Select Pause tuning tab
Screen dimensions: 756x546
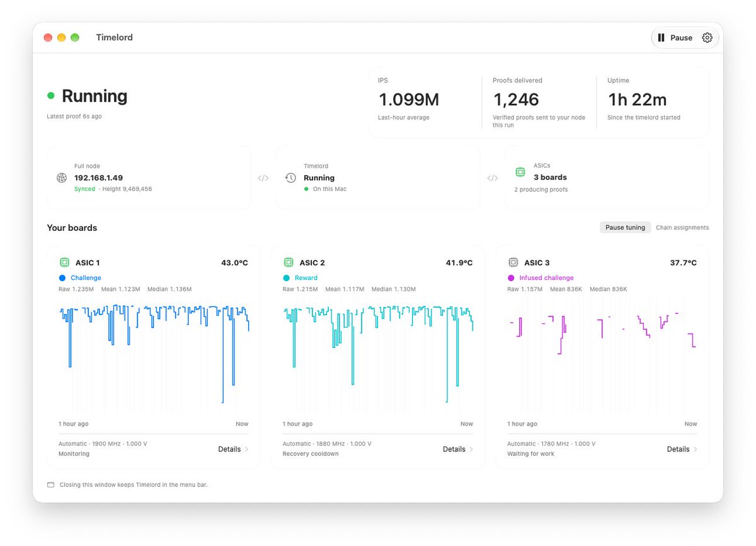click(626, 228)
